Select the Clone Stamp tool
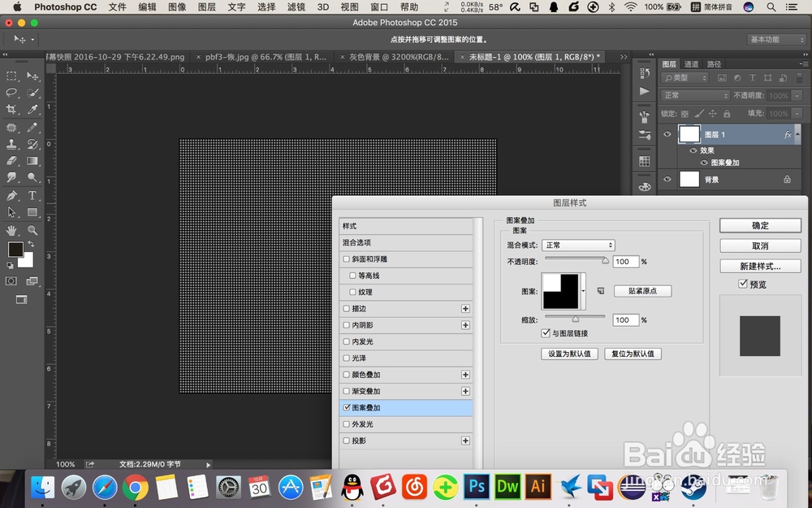Image resolution: width=812 pixels, height=508 pixels. pos(11,144)
